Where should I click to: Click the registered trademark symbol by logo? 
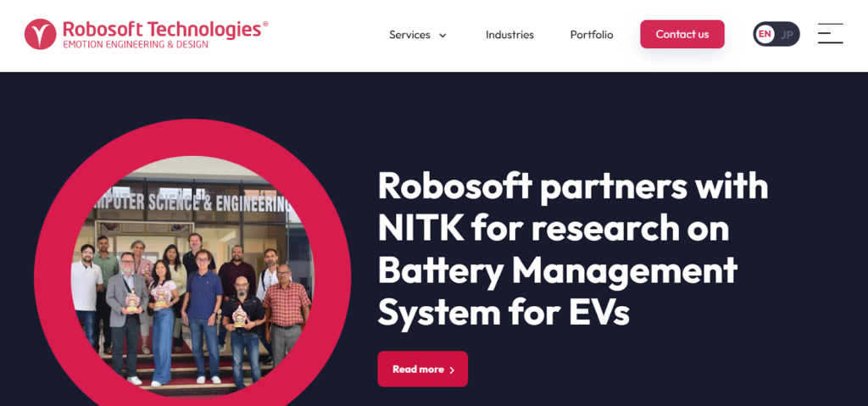pyautogui.click(x=265, y=25)
